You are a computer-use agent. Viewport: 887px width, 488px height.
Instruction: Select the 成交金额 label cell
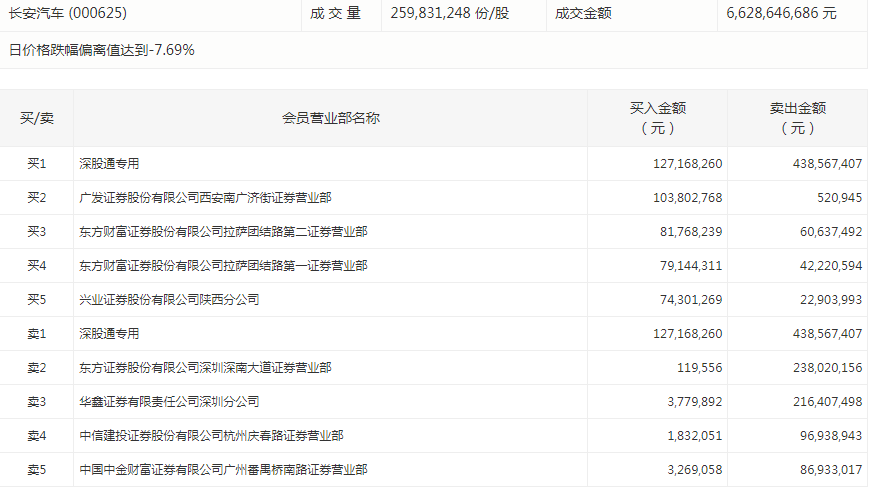pos(583,13)
